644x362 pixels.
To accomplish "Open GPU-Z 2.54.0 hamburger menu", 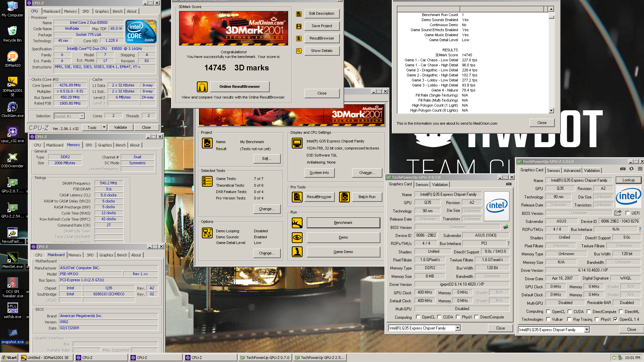I will pyautogui.click(x=640, y=169).
